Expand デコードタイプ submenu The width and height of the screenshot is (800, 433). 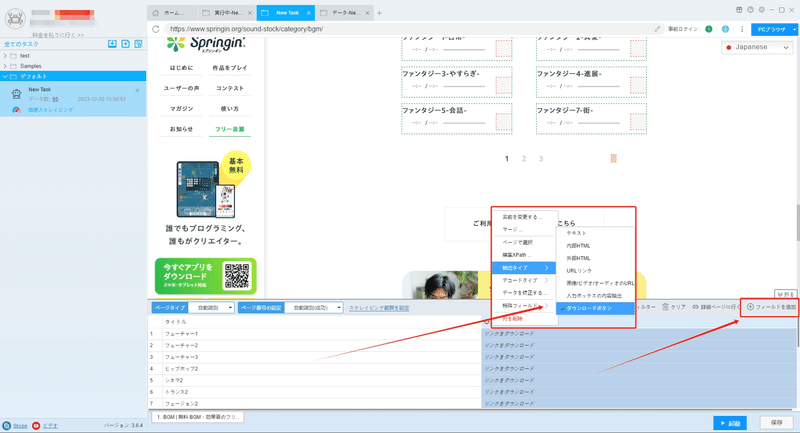524,280
